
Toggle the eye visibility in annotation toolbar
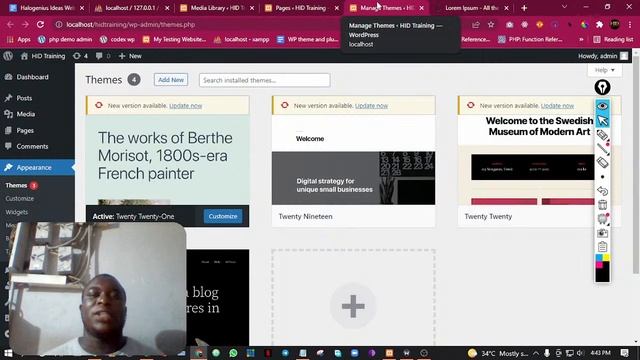[x=602, y=106]
